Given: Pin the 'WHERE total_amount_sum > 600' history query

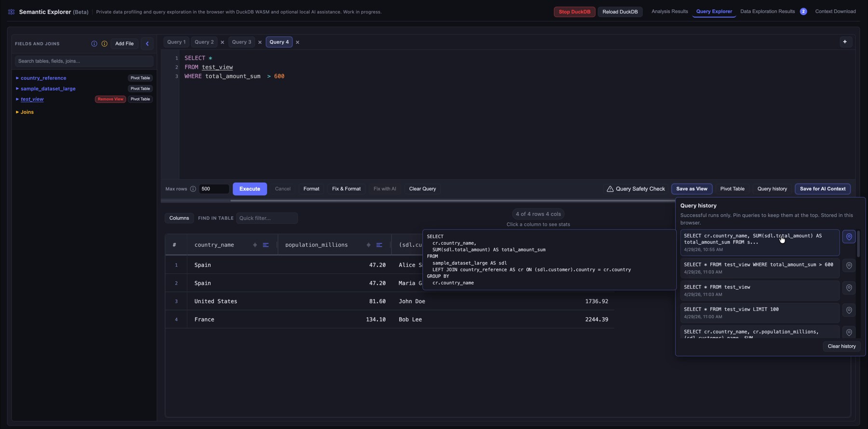Looking at the screenshot, I should 849,266.
